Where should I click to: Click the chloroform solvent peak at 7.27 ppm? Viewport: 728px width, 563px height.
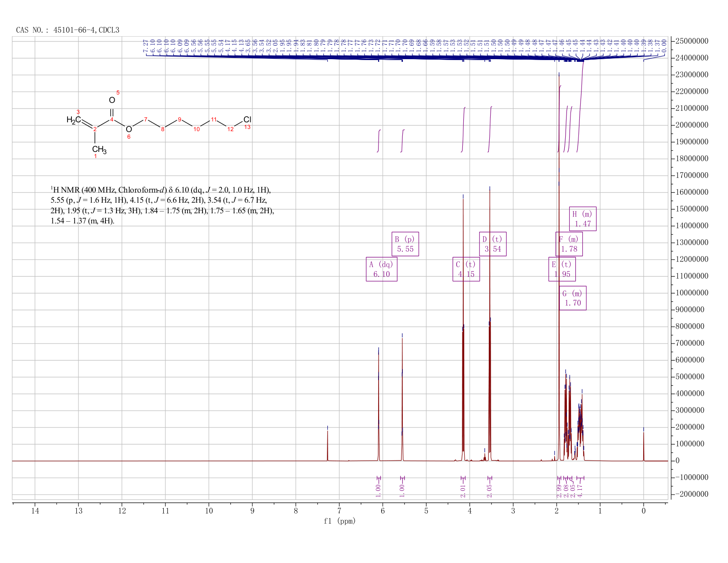tap(327, 445)
